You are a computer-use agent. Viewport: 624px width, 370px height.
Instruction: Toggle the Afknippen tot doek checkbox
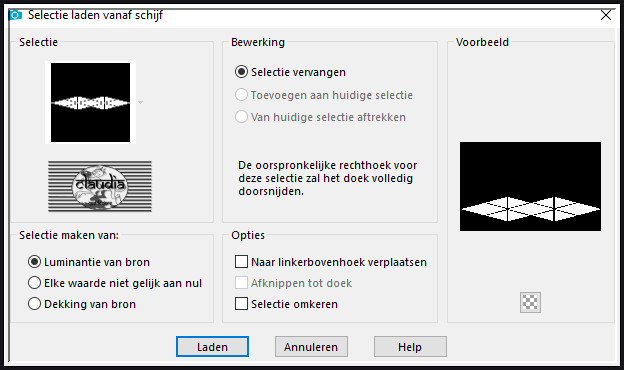pyautogui.click(x=241, y=283)
